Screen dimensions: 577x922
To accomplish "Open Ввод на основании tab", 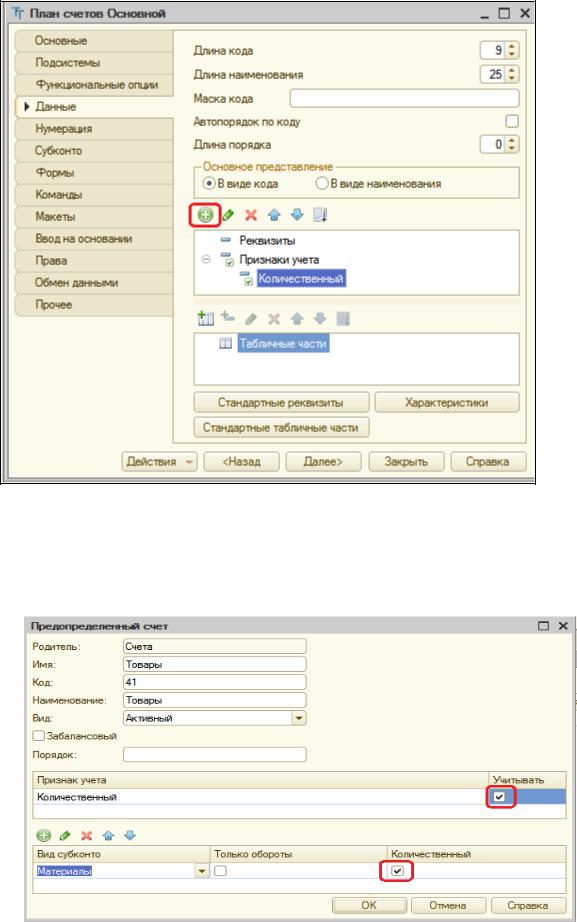I will click(94, 239).
